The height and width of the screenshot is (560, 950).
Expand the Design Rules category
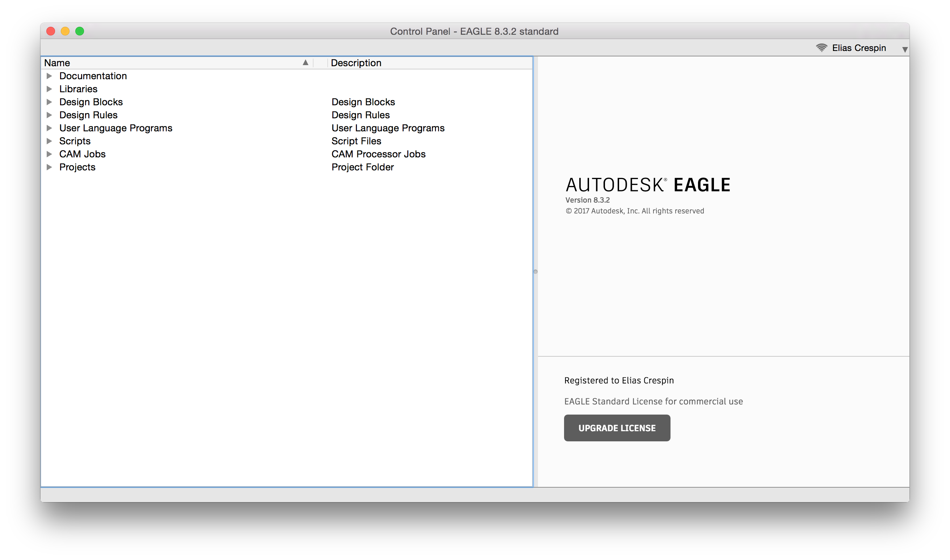pos(50,115)
